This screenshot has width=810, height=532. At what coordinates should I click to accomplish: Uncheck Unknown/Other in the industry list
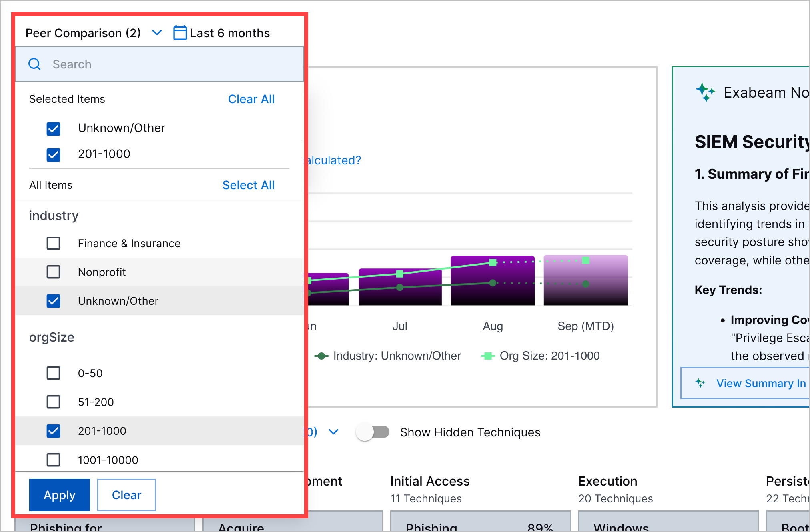point(54,301)
